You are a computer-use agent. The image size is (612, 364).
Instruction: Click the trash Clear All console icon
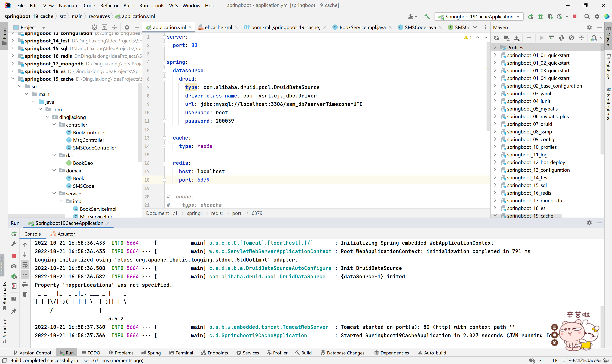(25, 294)
